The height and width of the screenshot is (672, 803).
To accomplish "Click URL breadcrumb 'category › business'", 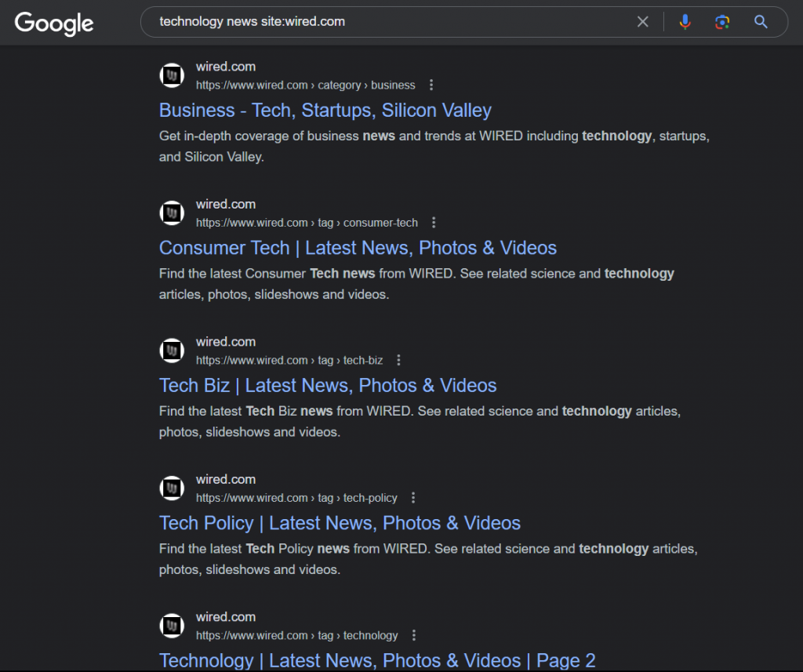I will (x=366, y=85).
